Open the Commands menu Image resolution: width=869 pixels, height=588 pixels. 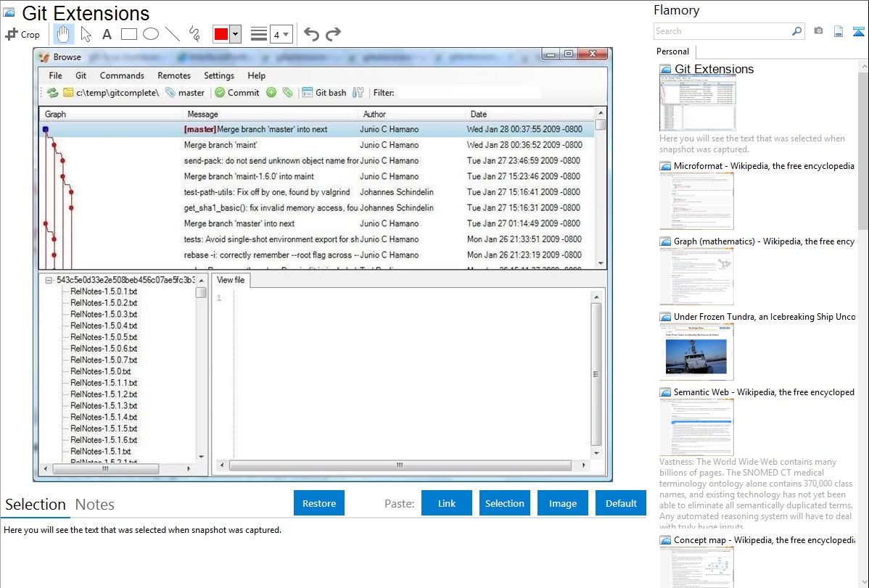[x=122, y=76]
